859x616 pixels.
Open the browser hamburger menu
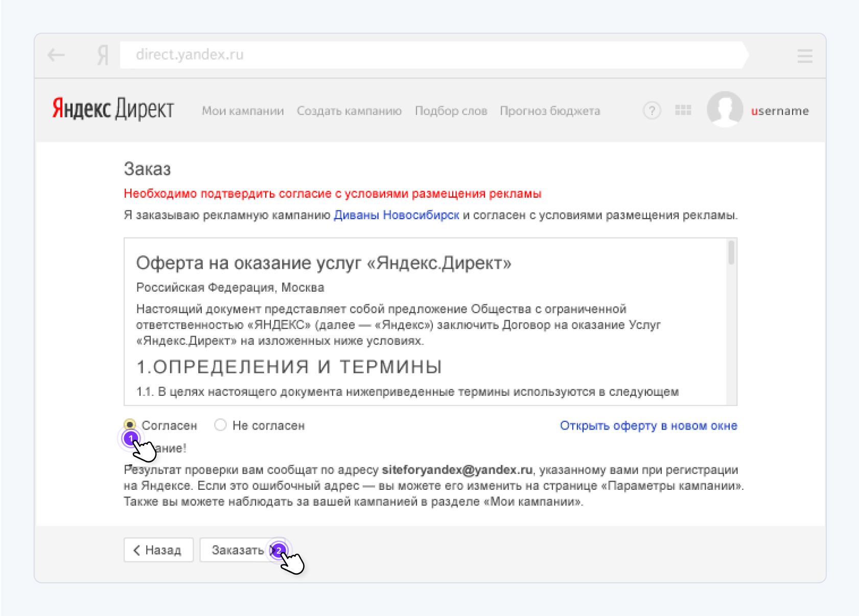click(805, 56)
